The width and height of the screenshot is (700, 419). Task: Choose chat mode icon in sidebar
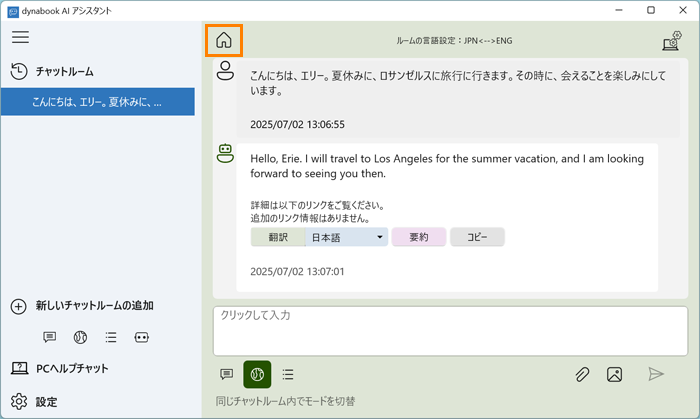[x=50, y=337]
